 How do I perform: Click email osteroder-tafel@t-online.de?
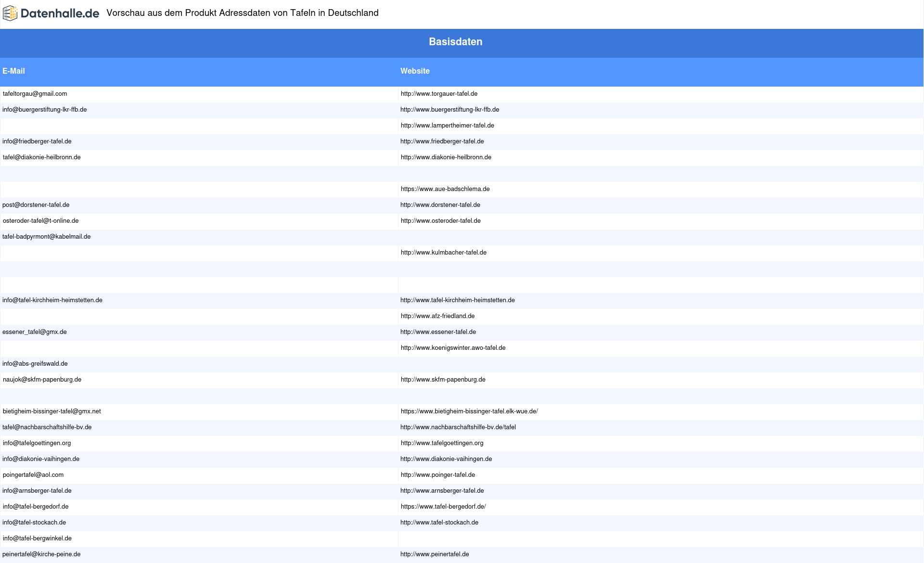point(40,221)
